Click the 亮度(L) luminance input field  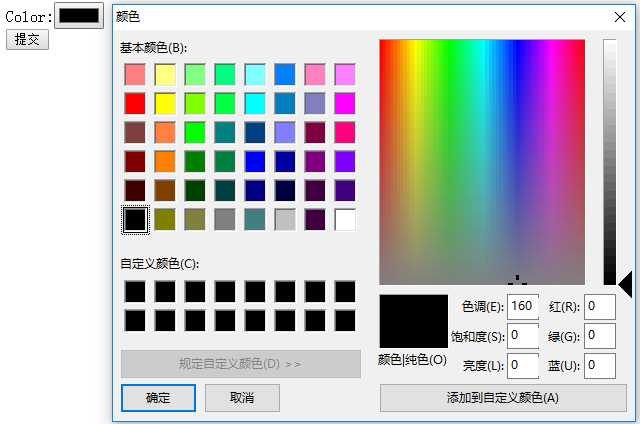(523, 366)
